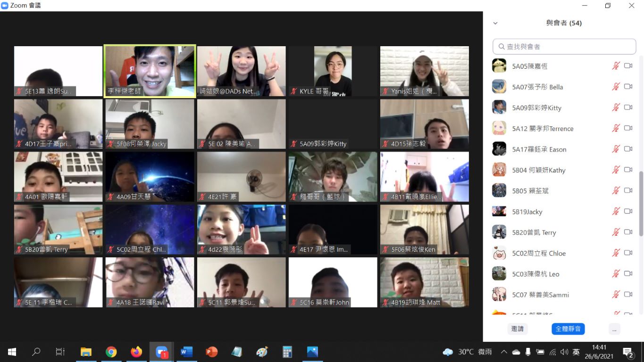Viewport: 644px width, 362px height.
Task: Open the Firefox icon in the taskbar
Action: click(136, 352)
